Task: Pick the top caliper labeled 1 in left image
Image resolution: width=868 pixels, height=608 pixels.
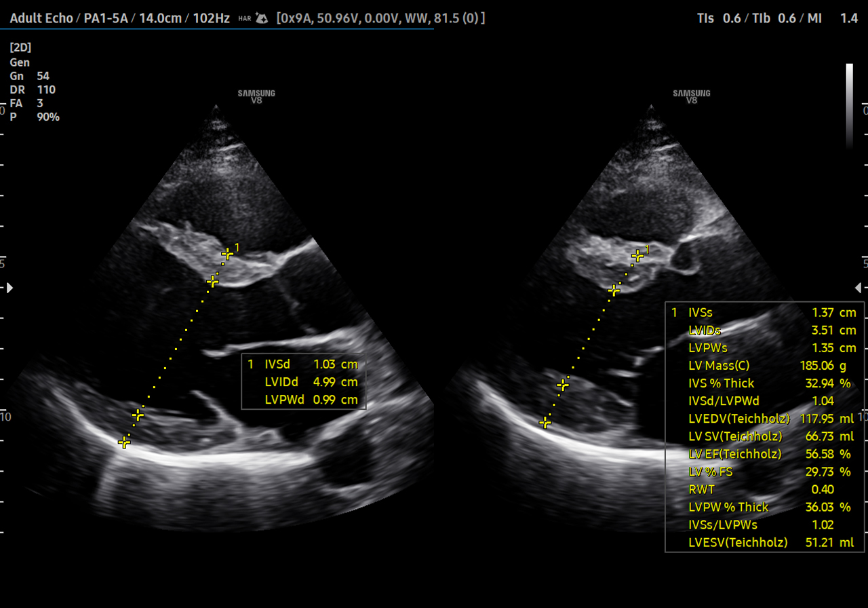Action: click(228, 254)
